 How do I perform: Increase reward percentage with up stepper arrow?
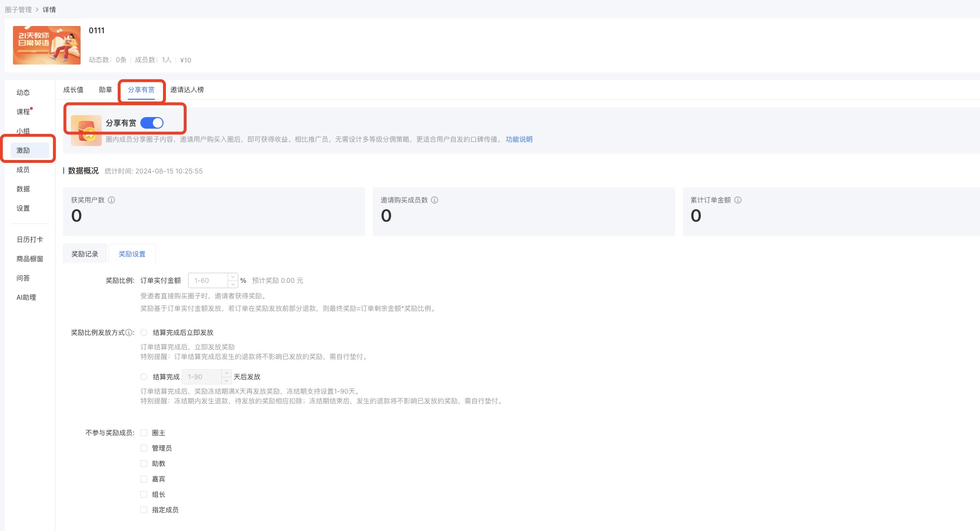click(x=233, y=277)
